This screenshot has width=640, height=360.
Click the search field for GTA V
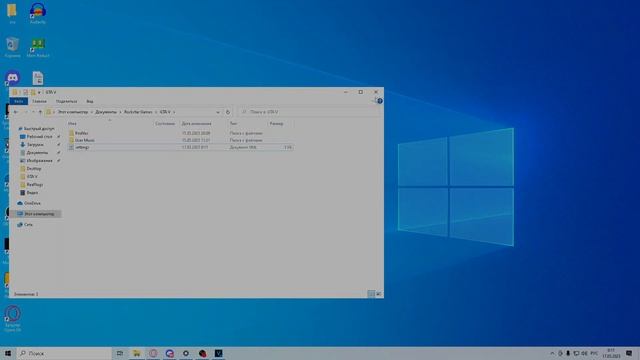[x=309, y=112]
